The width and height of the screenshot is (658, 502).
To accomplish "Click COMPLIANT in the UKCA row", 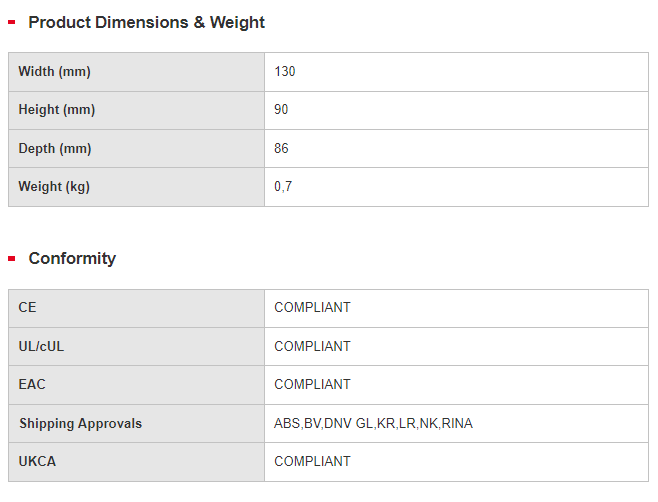I will click(312, 462).
